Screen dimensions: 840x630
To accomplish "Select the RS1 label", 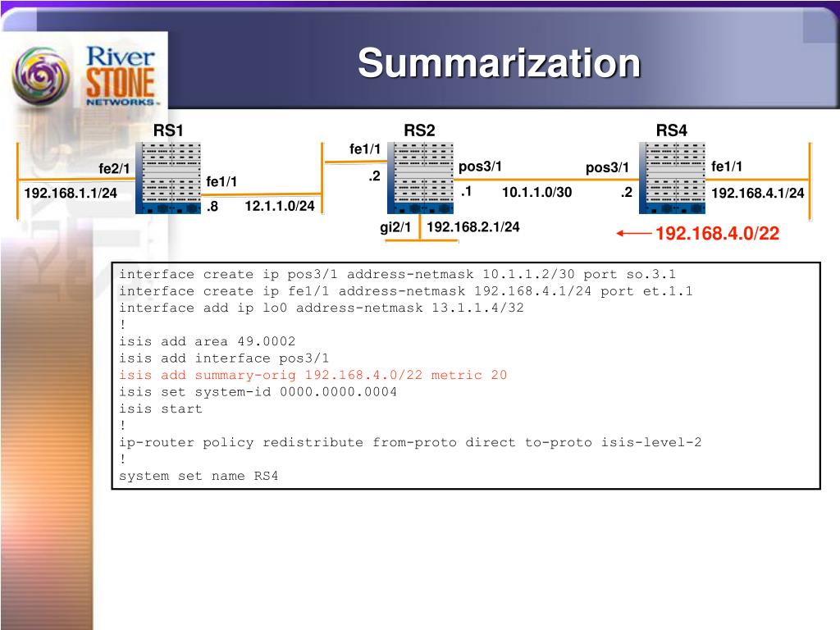I will click(x=168, y=130).
